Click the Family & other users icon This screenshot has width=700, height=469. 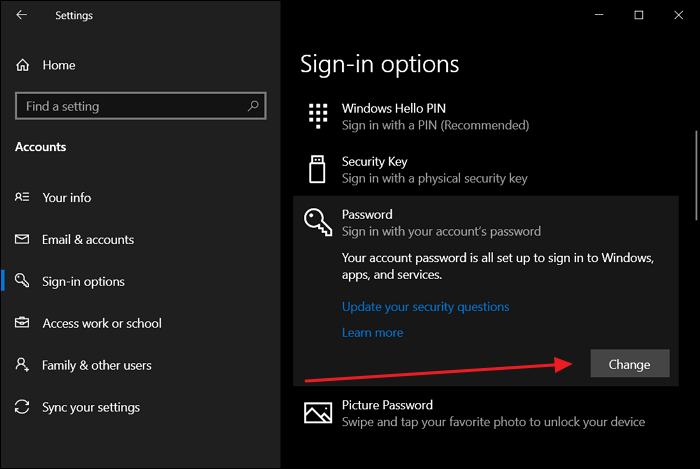[22, 365]
